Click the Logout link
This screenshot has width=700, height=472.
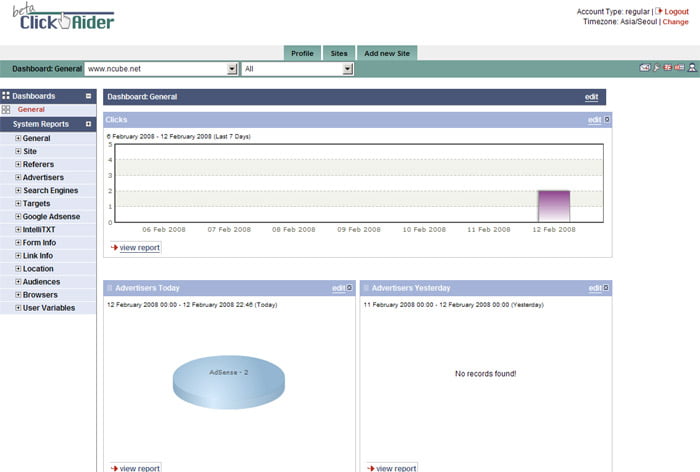(x=676, y=11)
